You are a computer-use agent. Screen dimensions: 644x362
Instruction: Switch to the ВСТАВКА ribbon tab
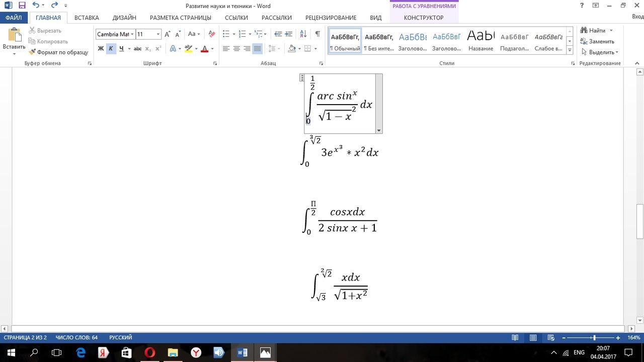(86, 17)
